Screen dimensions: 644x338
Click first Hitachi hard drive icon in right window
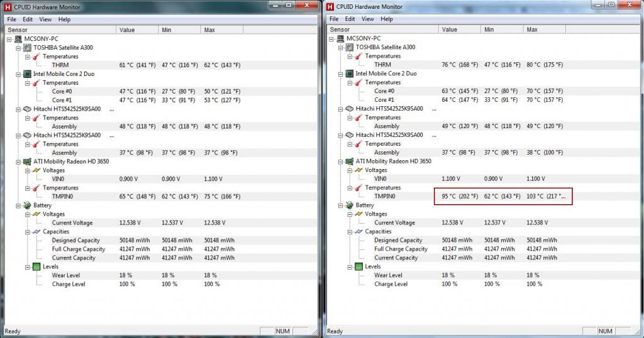[x=350, y=109]
